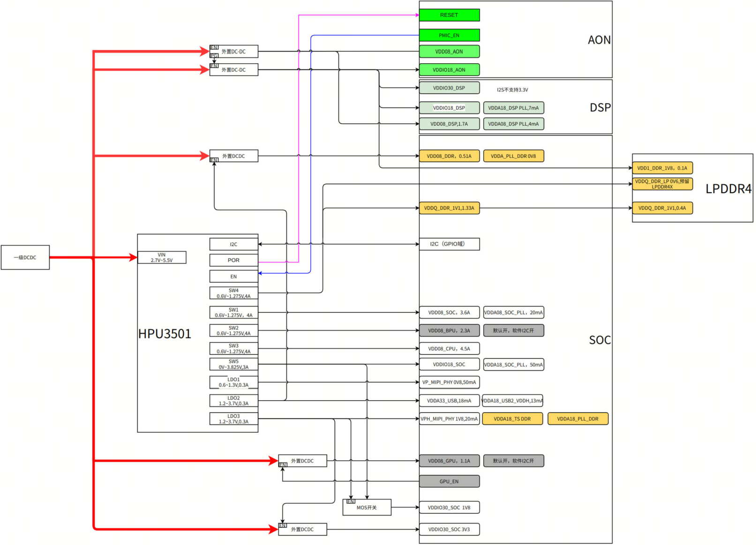Click 默认开 note beside VDD08_GPU
The width and height of the screenshot is (756, 545).
(513, 461)
